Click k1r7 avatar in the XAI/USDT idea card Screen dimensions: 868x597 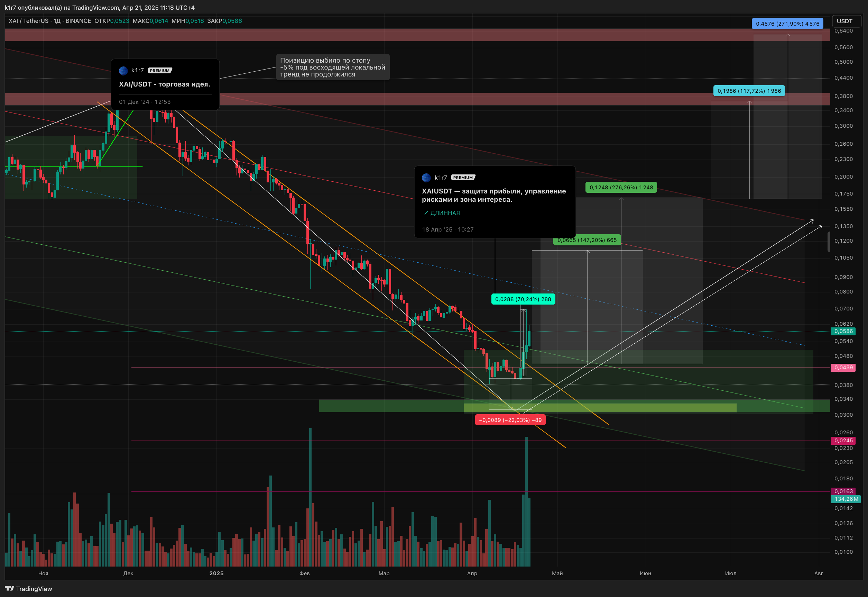click(123, 71)
